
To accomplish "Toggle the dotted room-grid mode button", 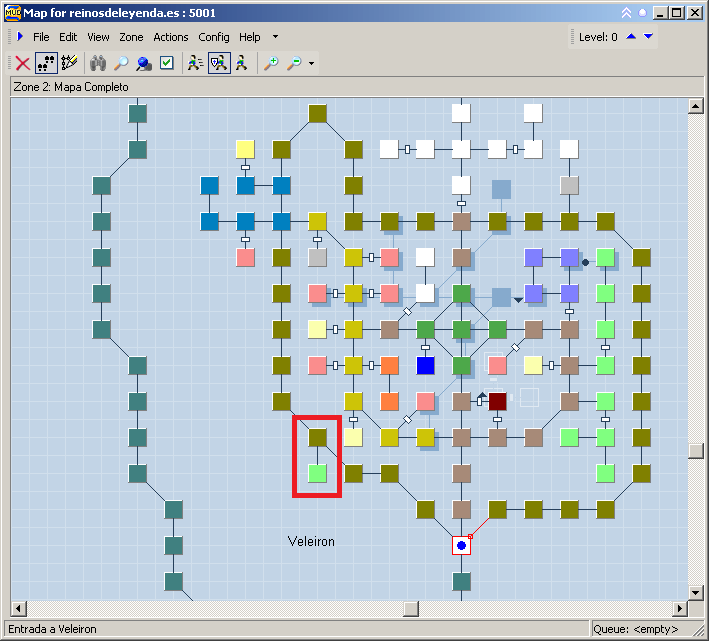I will pos(46,63).
